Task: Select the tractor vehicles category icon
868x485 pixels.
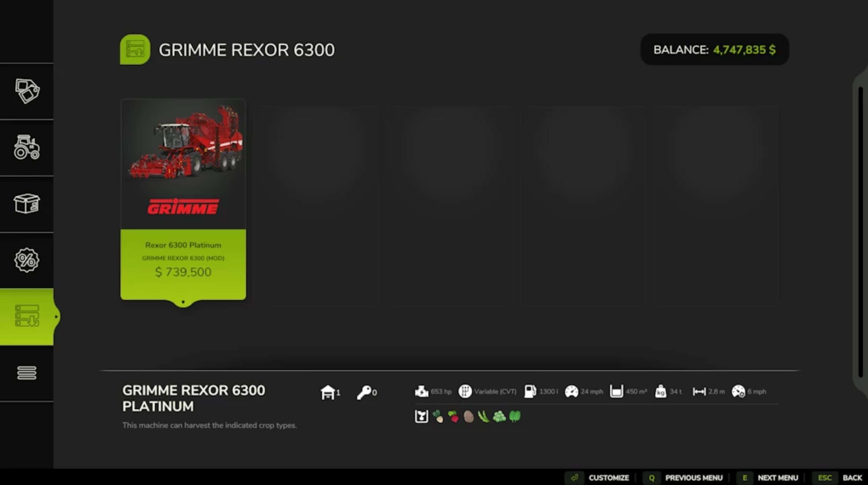Action: coord(27,147)
